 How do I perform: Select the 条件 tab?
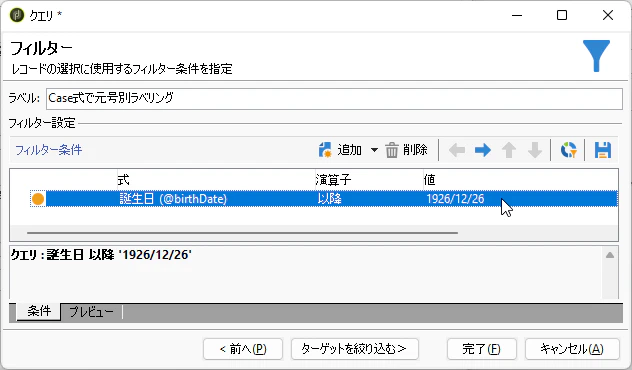(x=39, y=312)
